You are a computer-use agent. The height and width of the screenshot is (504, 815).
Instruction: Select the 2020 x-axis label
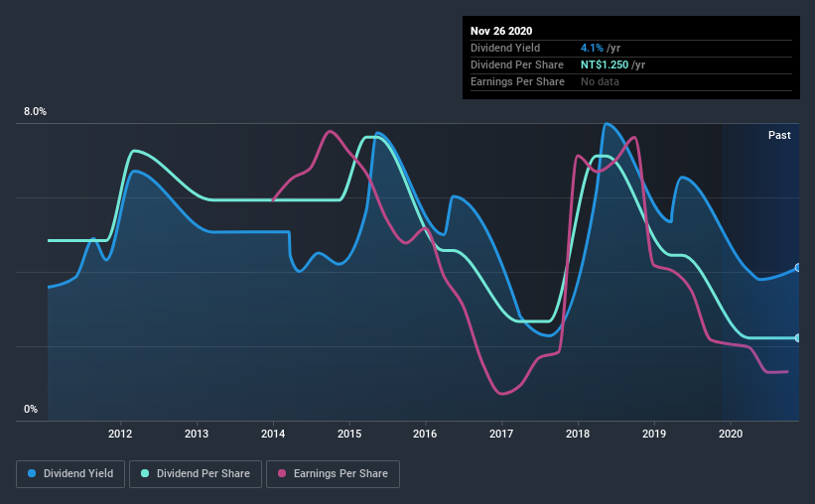pyautogui.click(x=731, y=434)
